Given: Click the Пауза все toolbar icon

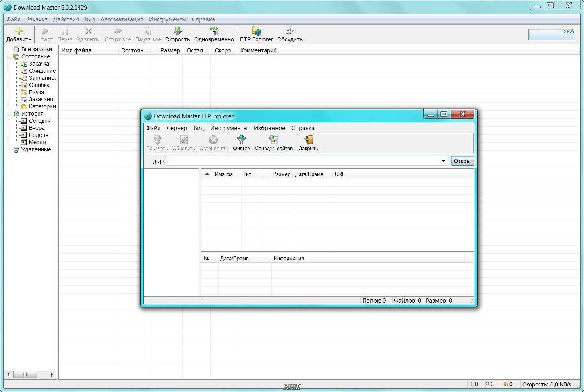Looking at the screenshot, I should [x=148, y=31].
